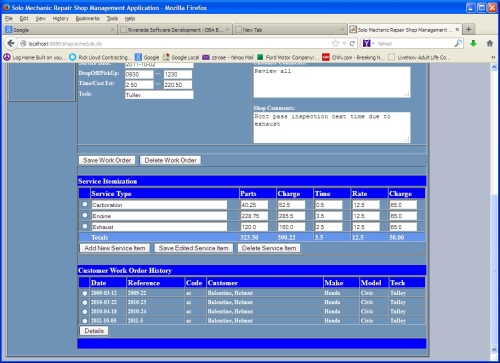500x363 pixels.
Task: Select history row 2010-04-18 radio
Action: click(x=85, y=311)
